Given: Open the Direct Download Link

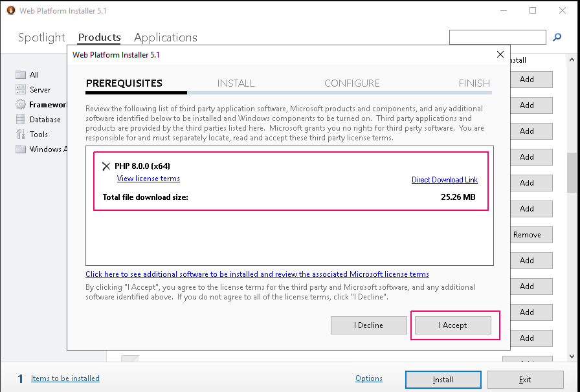Looking at the screenshot, I should [x=445, y=180].
